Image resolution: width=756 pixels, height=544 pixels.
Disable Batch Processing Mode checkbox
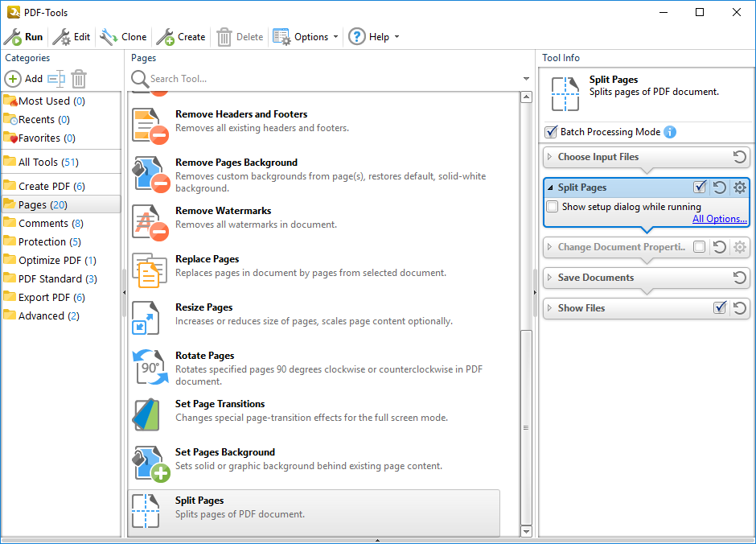551,132
